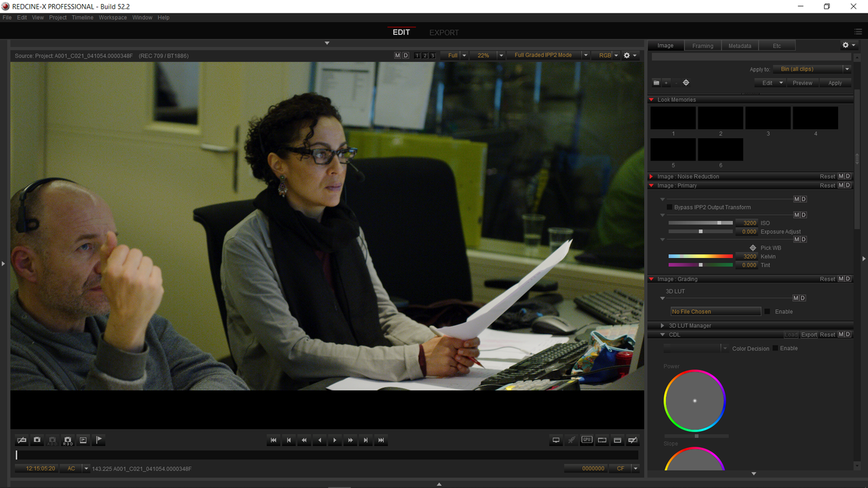Add a flag marker at playhead
The height and width of the screenshot is (488, 868).
click(x=99, y=440)
